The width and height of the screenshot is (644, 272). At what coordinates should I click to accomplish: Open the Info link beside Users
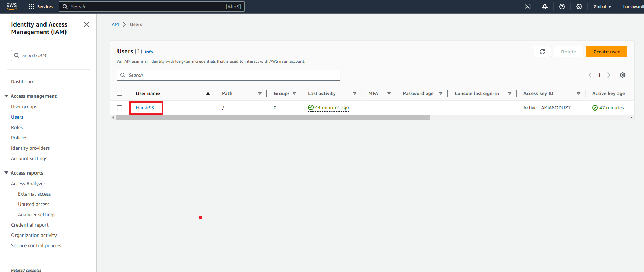click(x=149, y=52)
